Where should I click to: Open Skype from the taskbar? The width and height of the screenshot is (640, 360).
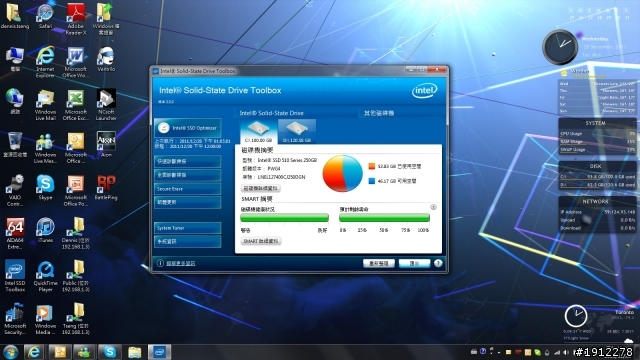click(x=109, y=352)
